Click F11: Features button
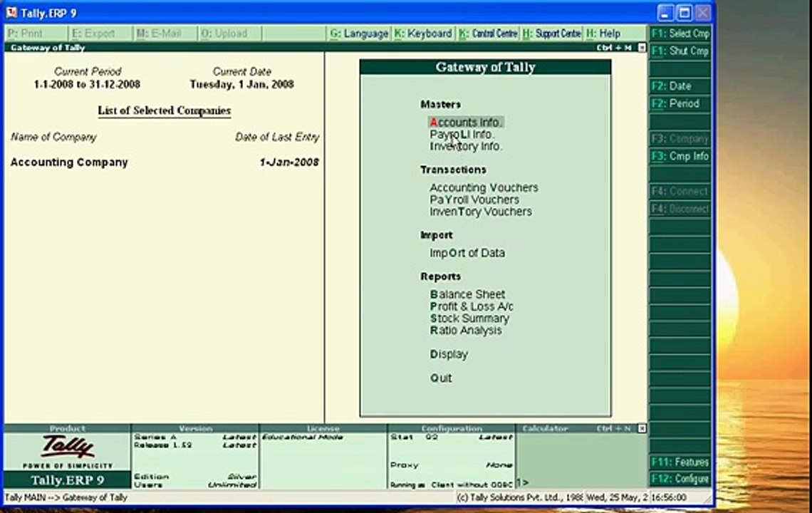This screenshot has width=812, height=513. 680,462
